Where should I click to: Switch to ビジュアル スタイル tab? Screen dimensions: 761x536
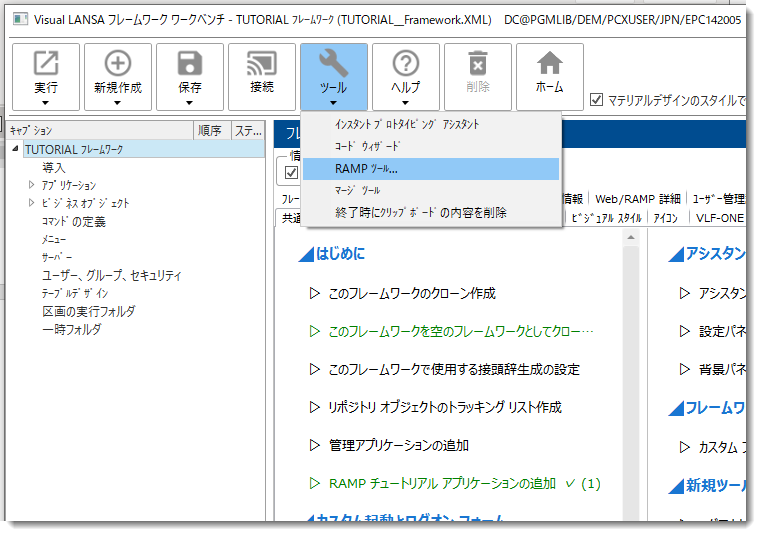607,218
